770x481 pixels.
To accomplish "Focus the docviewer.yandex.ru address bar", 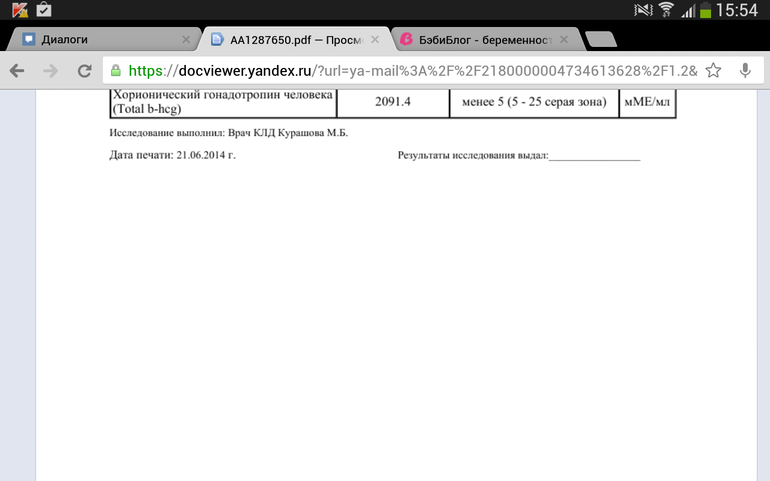I will point(400,71).
